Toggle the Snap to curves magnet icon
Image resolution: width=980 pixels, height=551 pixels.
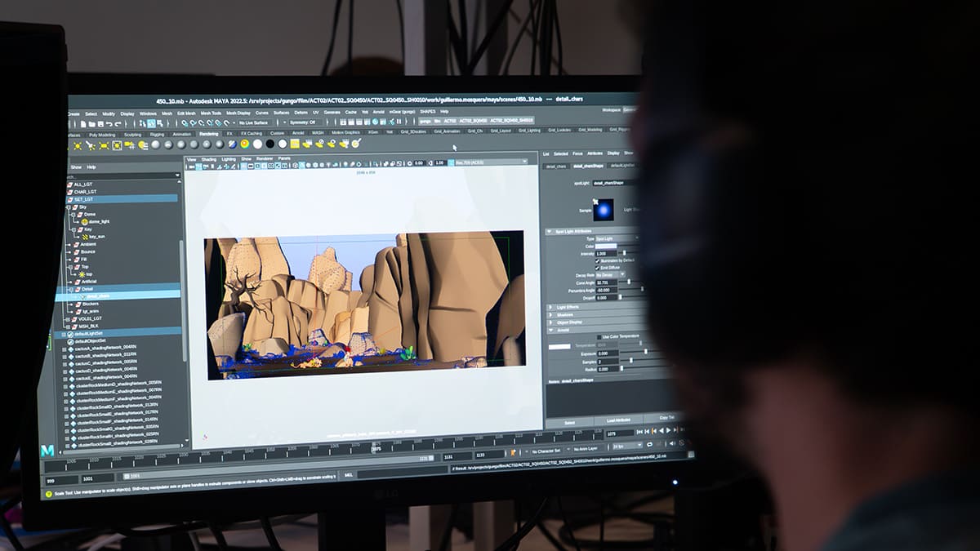pos(192,122)
